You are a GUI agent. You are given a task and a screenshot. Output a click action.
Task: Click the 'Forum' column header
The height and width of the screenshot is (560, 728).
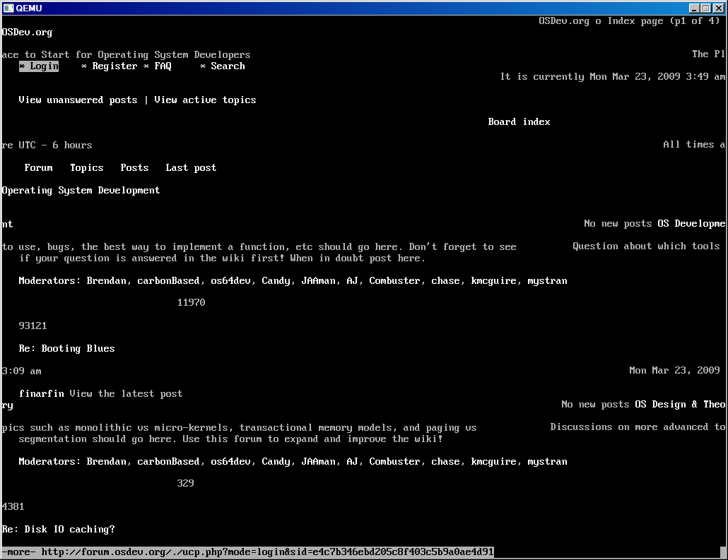tap(39, 167)
